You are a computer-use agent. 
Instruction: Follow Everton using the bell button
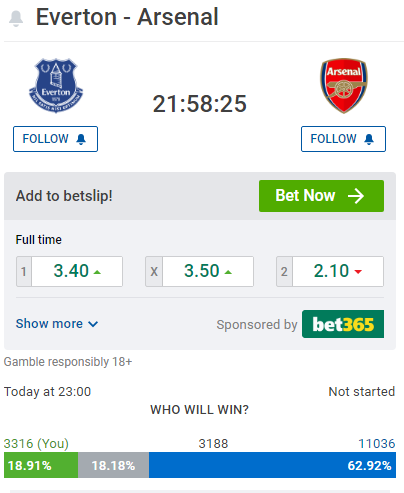pyautogui.click(x=55, y=139)
